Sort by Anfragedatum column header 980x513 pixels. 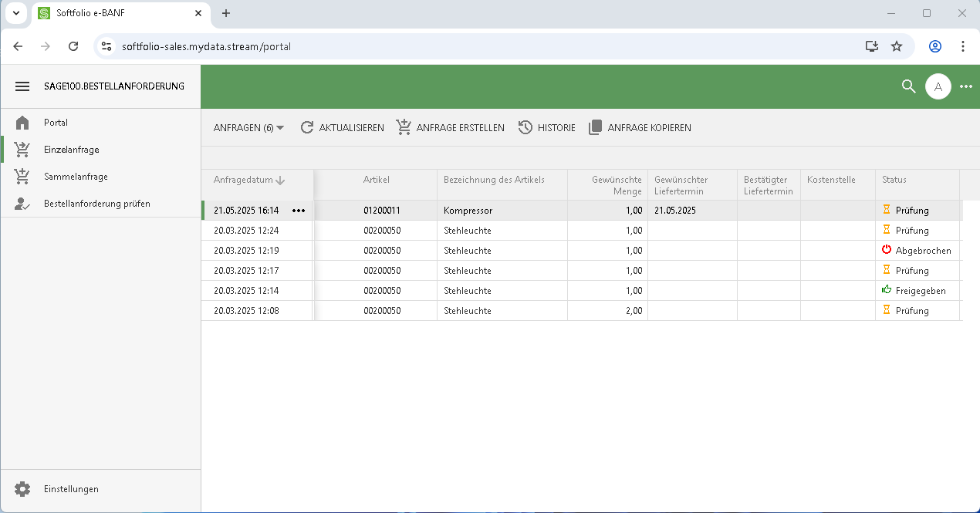point(244,180)
